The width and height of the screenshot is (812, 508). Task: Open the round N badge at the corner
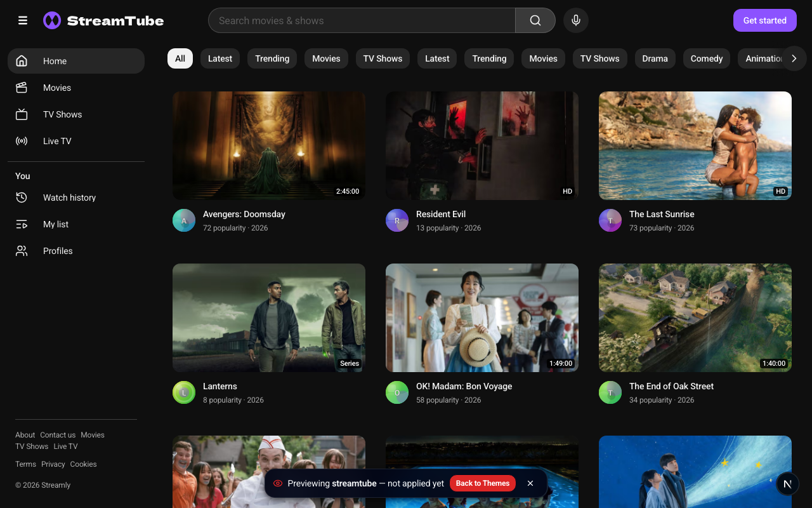coord(787,484)
